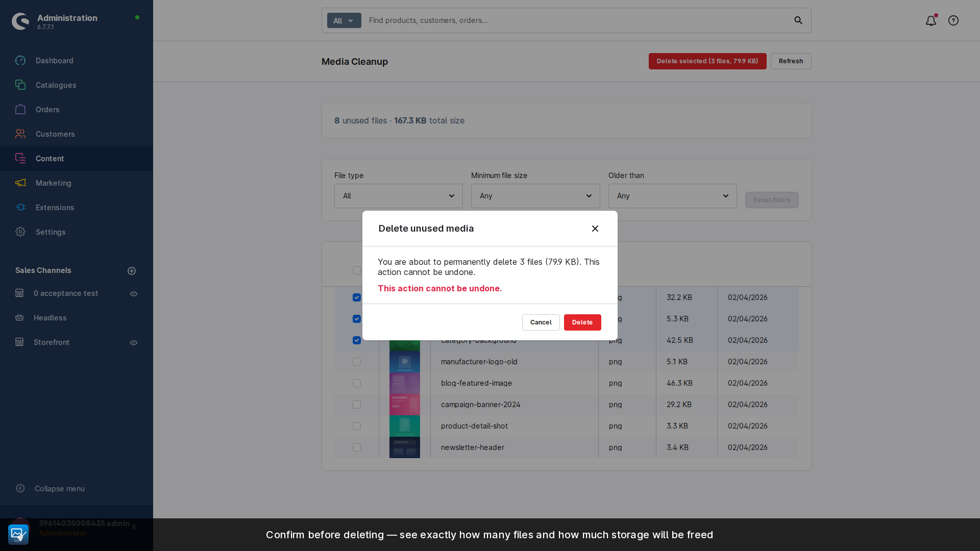The image size is (980, 551).
Task: Expand the Minimum file size dropdown
Action: point(535,196)
